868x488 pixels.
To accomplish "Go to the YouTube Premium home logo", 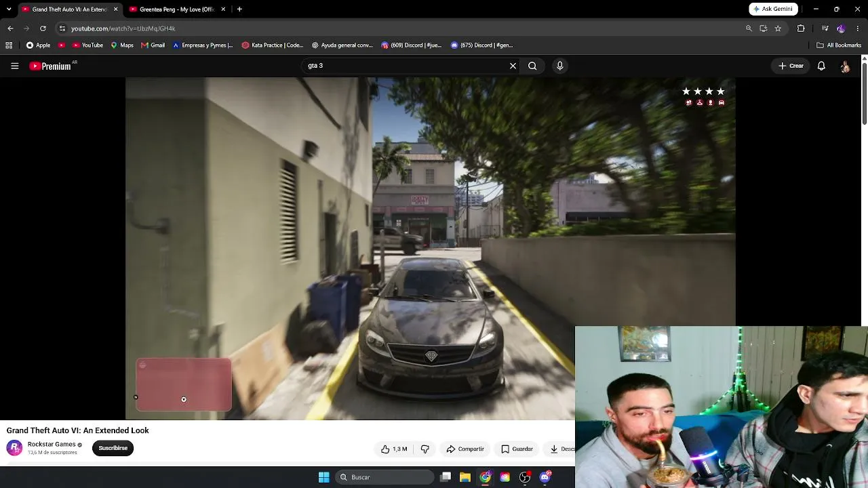I will coord(50,66).
